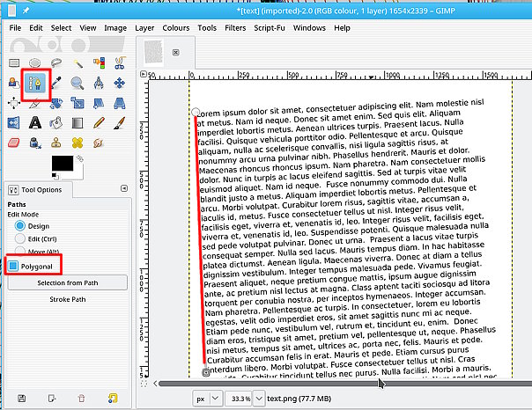Select the Free Select lasso tool
Screen dimensions: 532x410
coord(56,62)
